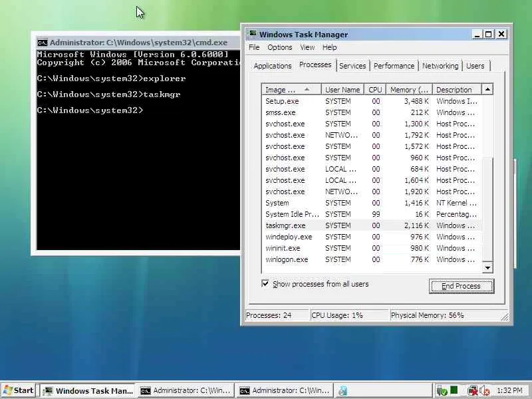Select the smss.exe process
This screenshot has height=399, width=532.
pyautogui.click(x=372, y=112)
